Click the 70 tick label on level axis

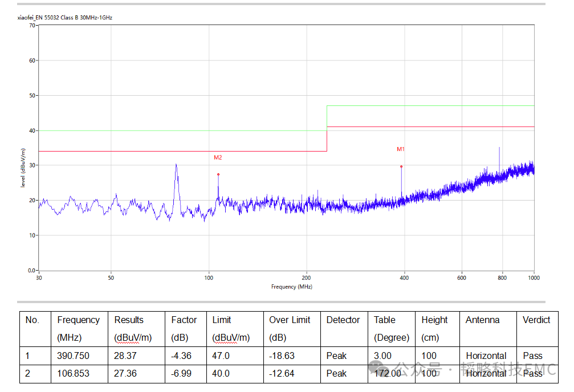[x=32, y=26]
